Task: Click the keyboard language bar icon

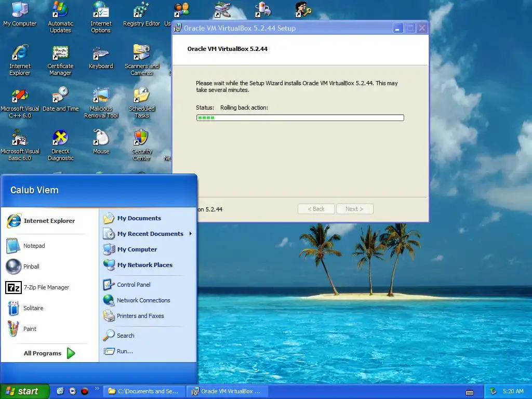Action: click(470, 392)
